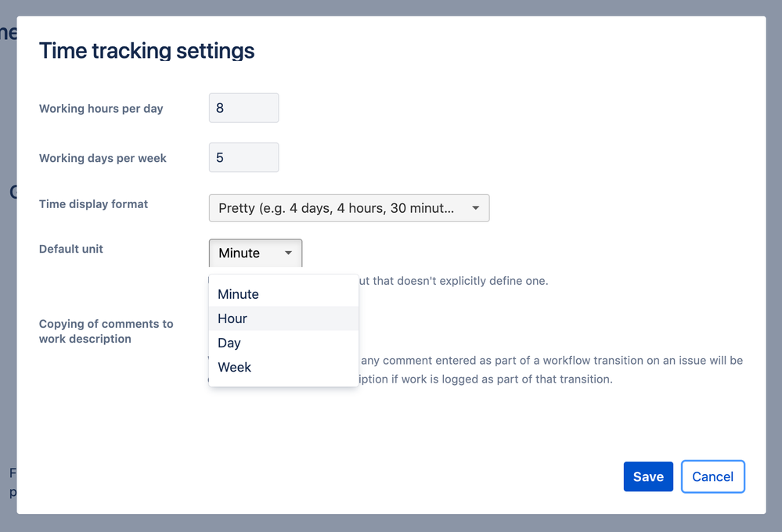Screen dimensions: 782x532
Task: Click the Copying of comments label
Action: coord(106,331)
